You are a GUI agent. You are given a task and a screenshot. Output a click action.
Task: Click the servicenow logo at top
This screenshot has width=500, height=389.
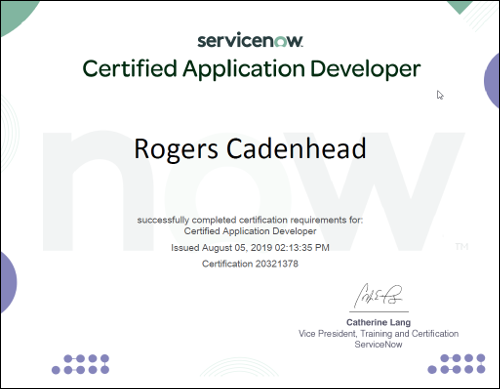point(250,40)
